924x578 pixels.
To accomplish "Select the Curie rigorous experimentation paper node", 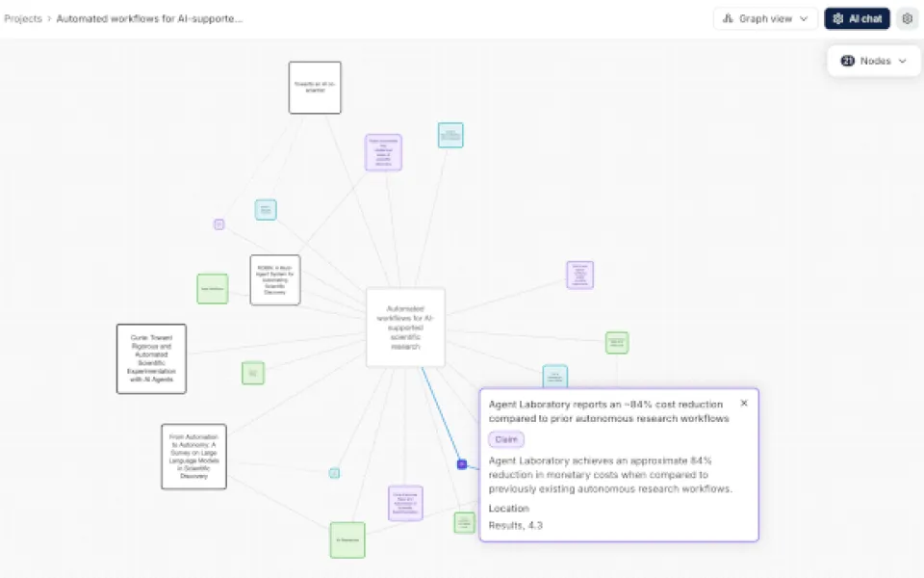I will 151,358.
